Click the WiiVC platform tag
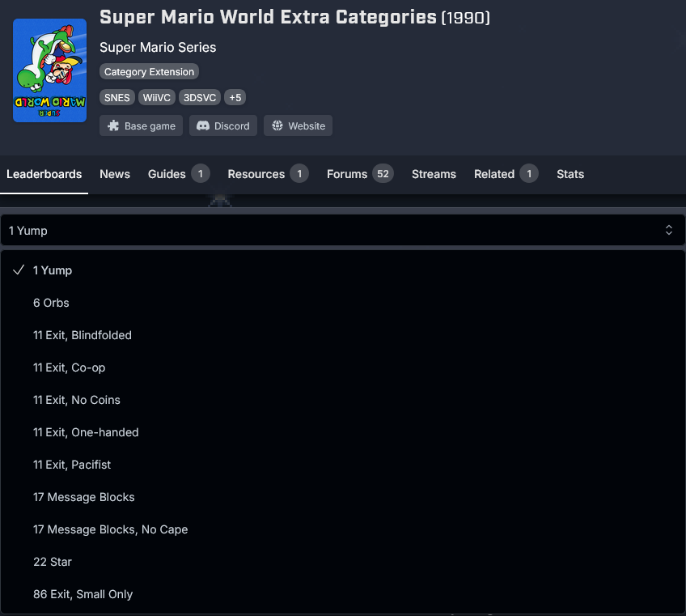Screen dimensions: 686x616 pos(157,98)
